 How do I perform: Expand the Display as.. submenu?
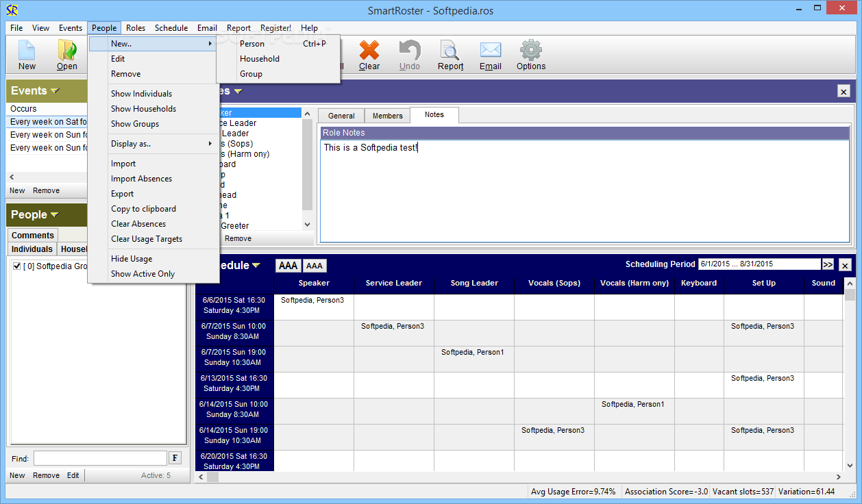point(153,144)
